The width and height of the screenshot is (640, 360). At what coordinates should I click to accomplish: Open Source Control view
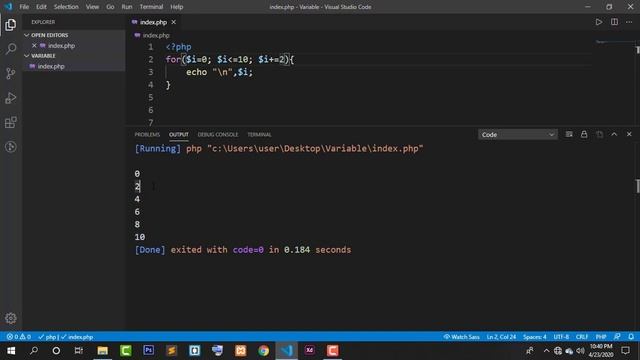(11, 73)
